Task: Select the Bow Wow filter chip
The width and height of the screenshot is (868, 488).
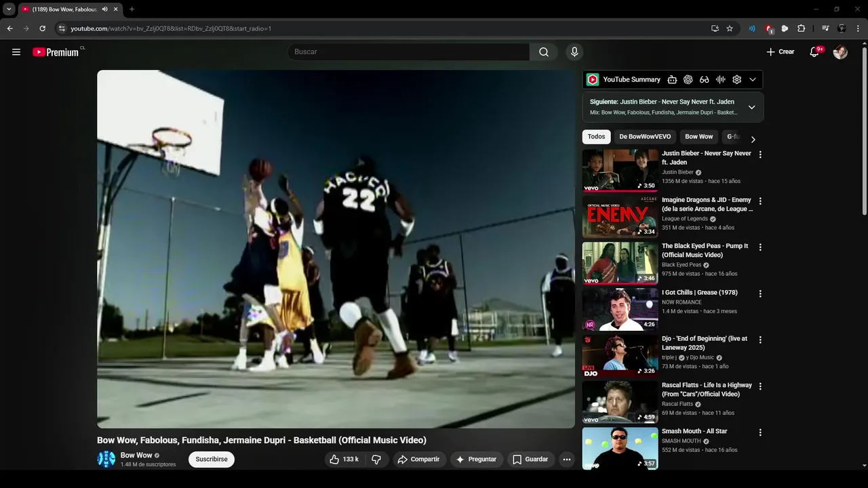Action: (699, 137)
